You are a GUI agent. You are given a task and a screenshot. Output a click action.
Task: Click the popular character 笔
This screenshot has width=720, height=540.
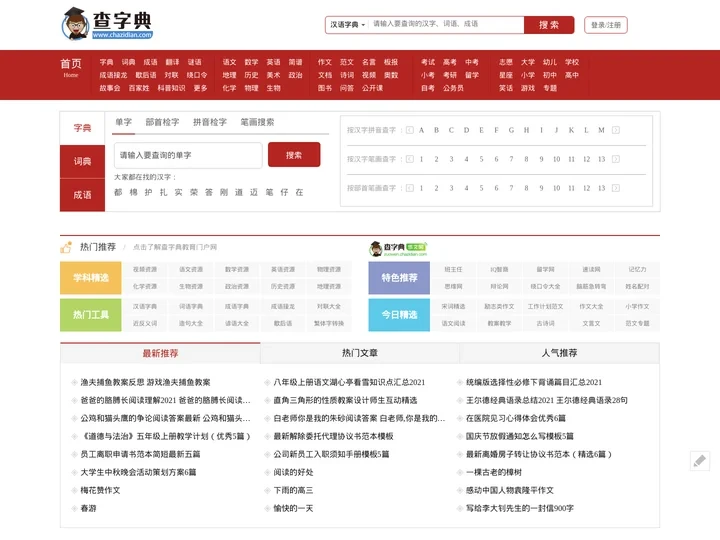tap(269, 192)
